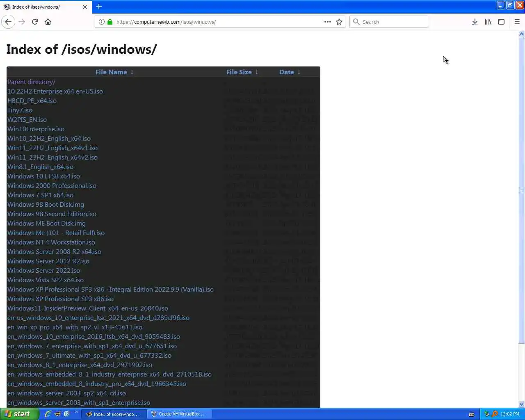
Task: Toggle the sidebars icon in toolbar
Action: 501,22
